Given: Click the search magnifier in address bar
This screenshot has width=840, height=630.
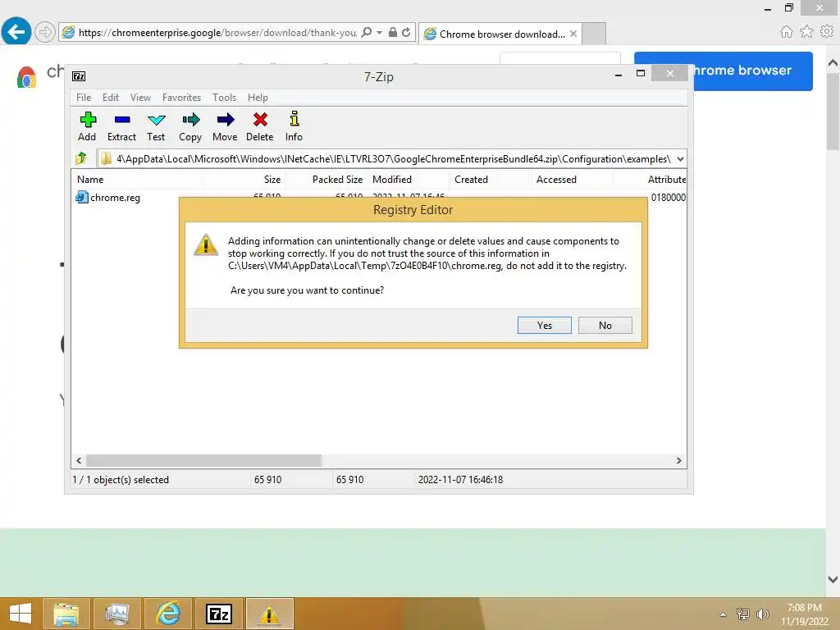Looking at the screenshot, I should (367, 33).
